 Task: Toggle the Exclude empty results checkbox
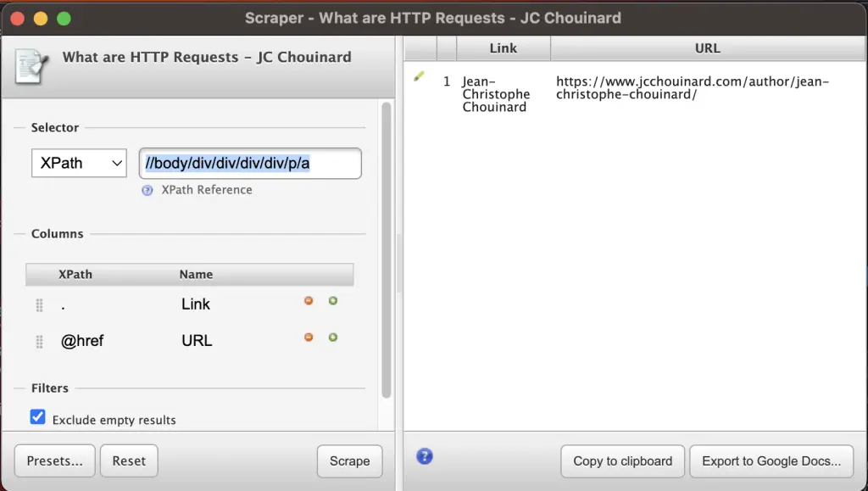coord(37,417)
